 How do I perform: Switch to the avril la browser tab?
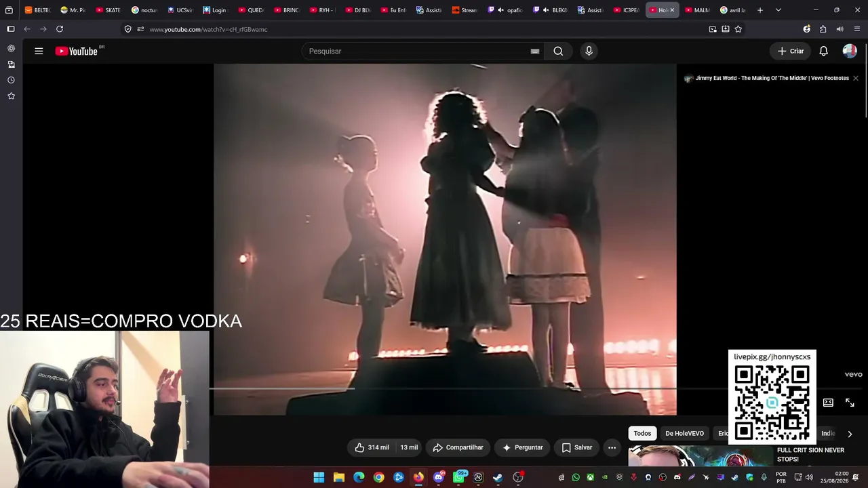[734, 10]
